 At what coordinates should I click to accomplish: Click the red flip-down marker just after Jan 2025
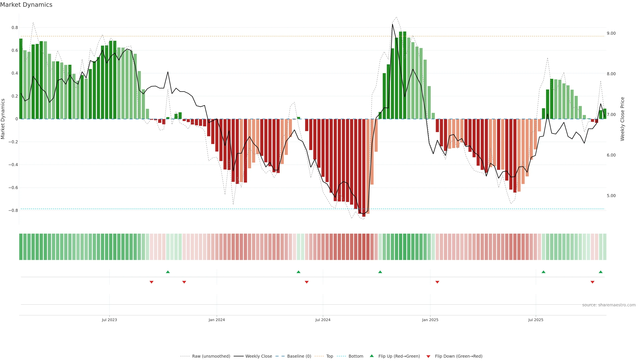(437, 282)
